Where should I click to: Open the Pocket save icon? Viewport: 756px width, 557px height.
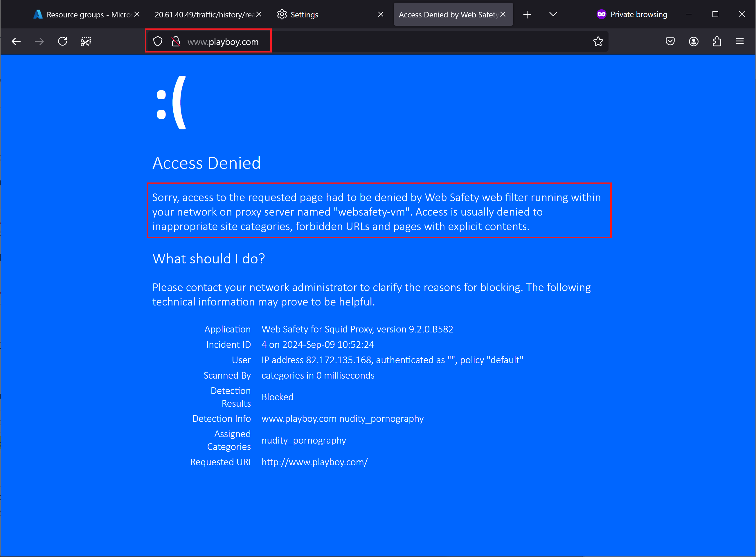670,41
